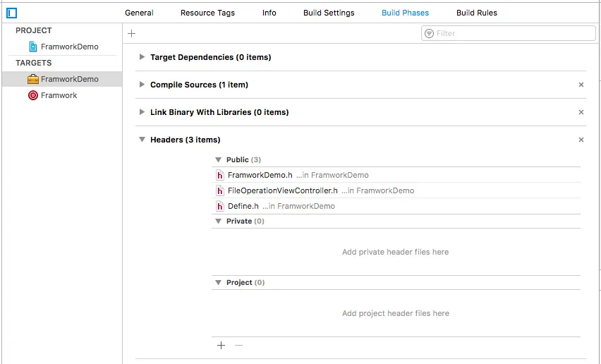
Task: Expand the Target Dependencies section
Action: [142, 57]
